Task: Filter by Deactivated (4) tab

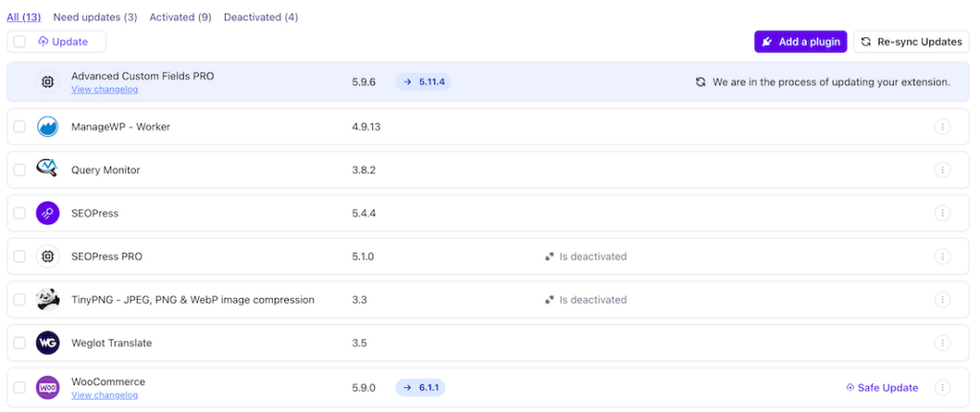Action: [x=260, y=17]
